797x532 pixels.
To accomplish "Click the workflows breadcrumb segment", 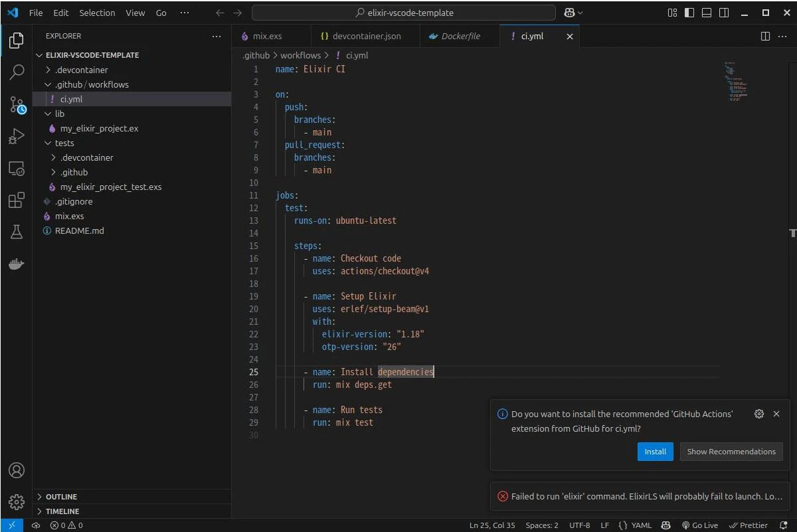I will pyautogui.click(x=300, y=56).
